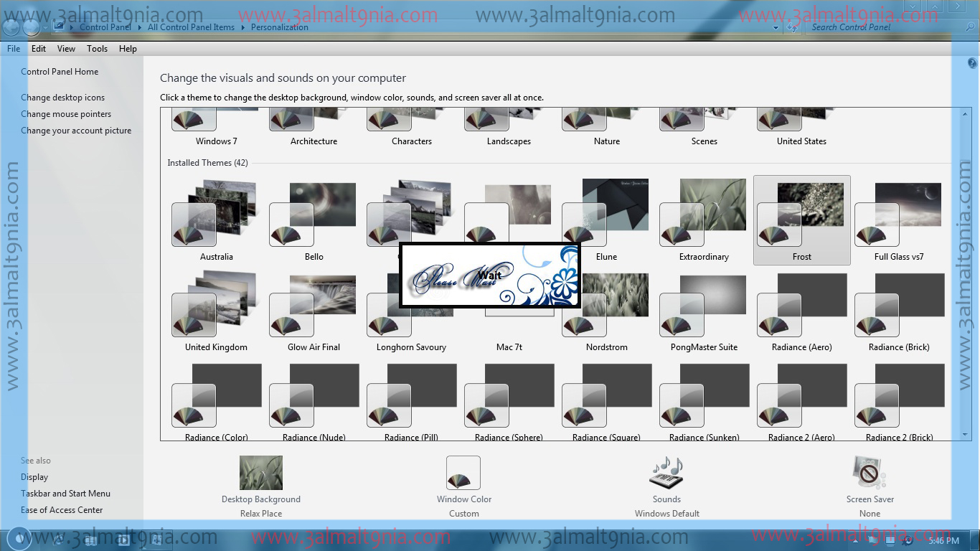Open Change your account picture
The width and height of the screenshot is (980, 551).
pyautogui.click(x=76, y=131)
